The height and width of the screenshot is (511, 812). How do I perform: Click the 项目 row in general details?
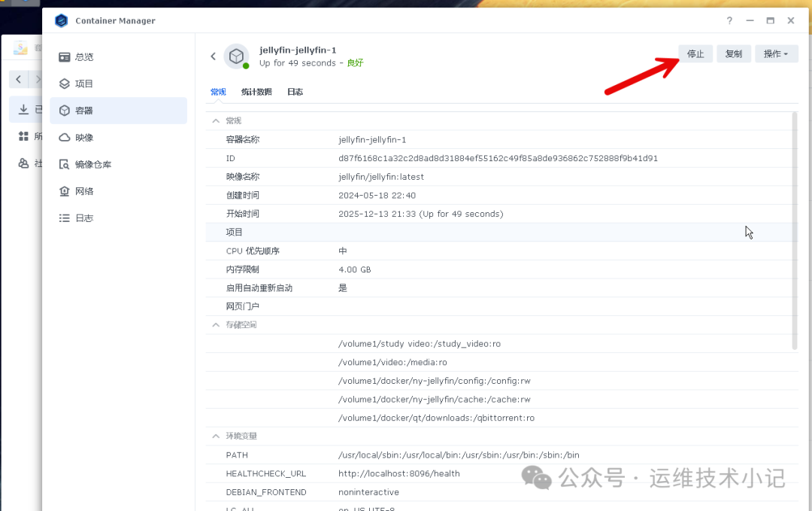click(501, 233)
